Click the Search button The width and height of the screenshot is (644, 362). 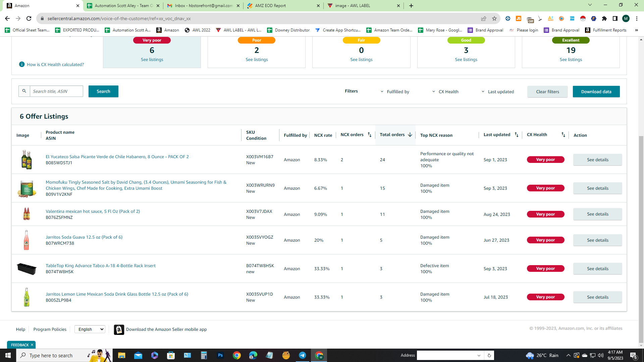(x=103, y=91)
